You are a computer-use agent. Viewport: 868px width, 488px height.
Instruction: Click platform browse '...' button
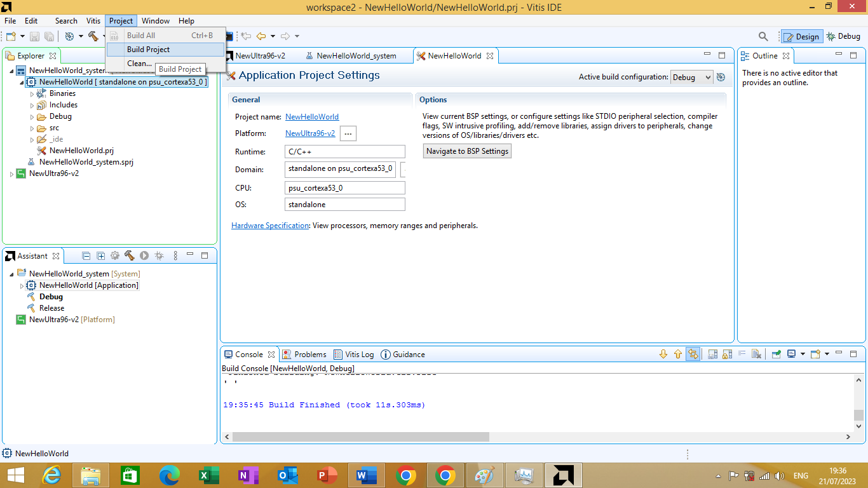coord(348,133)
